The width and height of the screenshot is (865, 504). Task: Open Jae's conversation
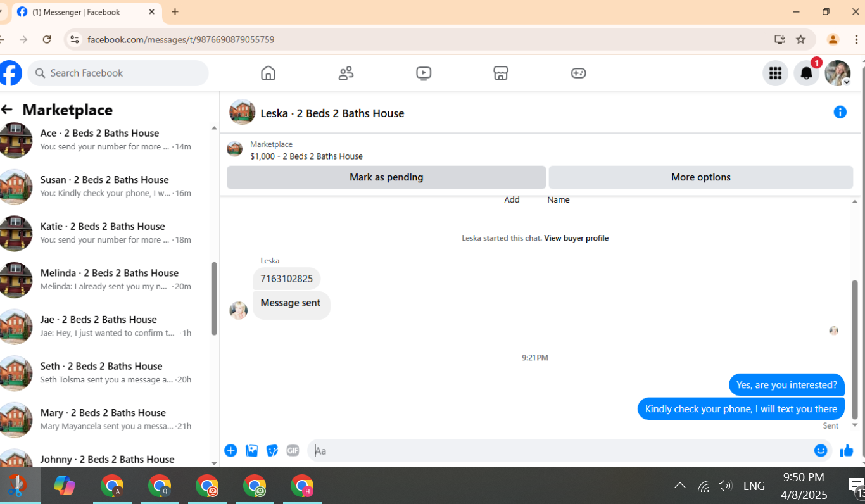[x=105, y=326]
